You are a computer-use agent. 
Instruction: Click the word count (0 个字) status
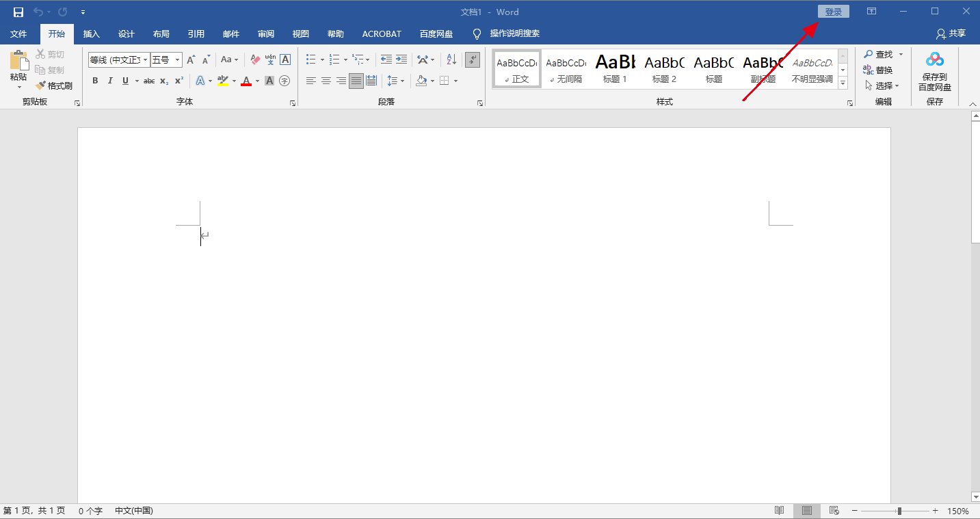[x=90, y=511]
